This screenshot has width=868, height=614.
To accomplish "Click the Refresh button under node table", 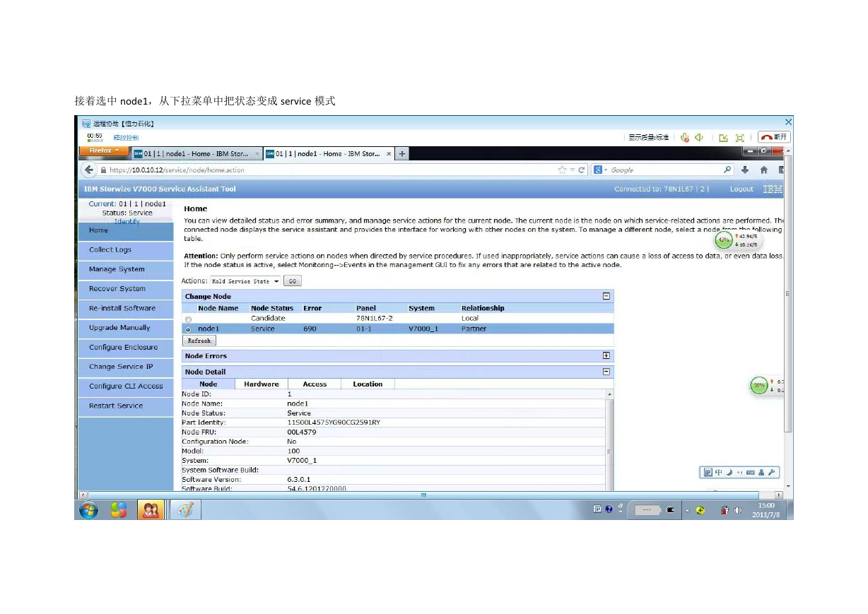I will (x=199, y=341).
